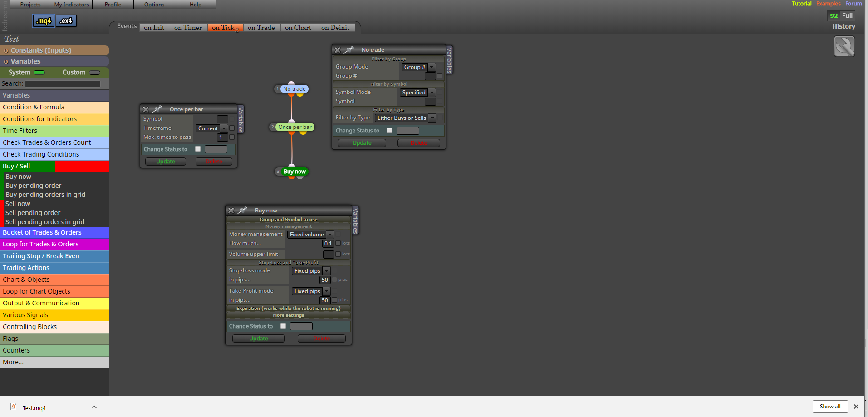Check Change Status to box in Buy now

[283, 326]
